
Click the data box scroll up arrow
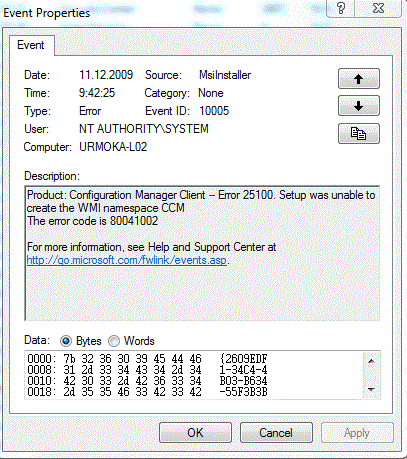tap(371, 361)
